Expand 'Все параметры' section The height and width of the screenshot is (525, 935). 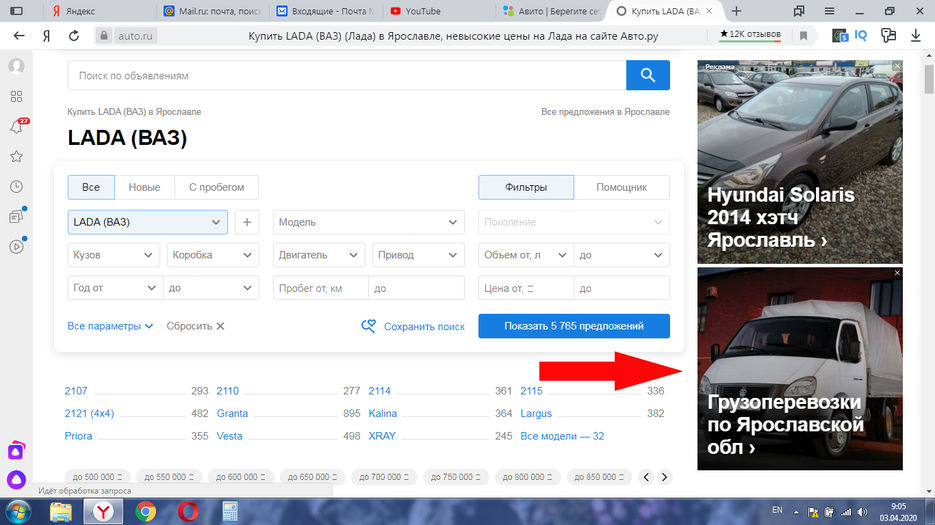pyautogui.click(x=110, y=326)
